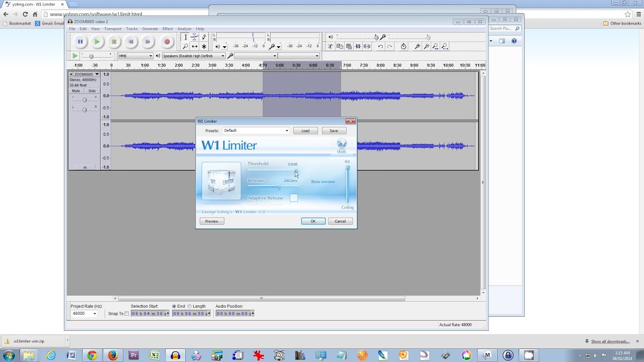The height and width of the screenshot is (362, 644).
Task: Select the Zoom magnifier tool
Action: click(186, 46)
